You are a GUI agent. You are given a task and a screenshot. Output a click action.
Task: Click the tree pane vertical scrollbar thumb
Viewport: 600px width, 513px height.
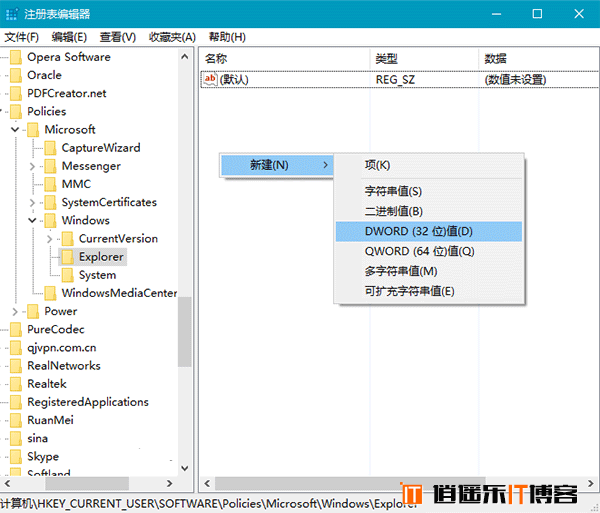185,332
